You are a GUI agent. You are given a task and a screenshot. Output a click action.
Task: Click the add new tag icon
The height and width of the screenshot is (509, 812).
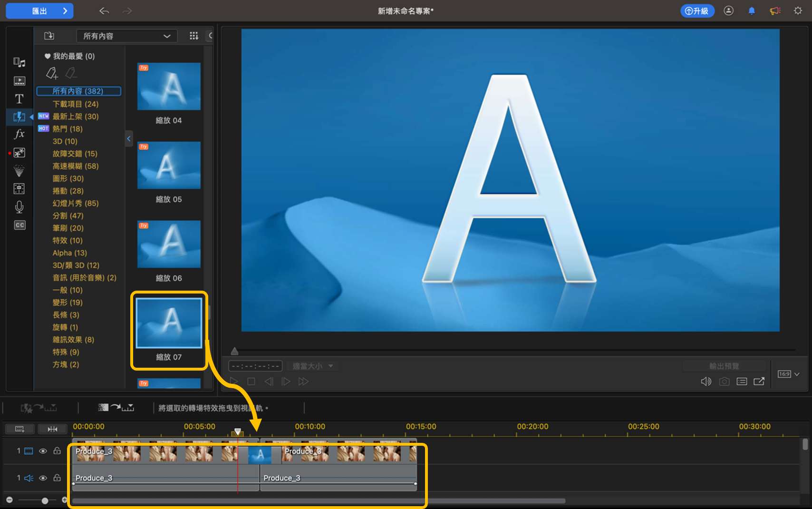[52, 73]
